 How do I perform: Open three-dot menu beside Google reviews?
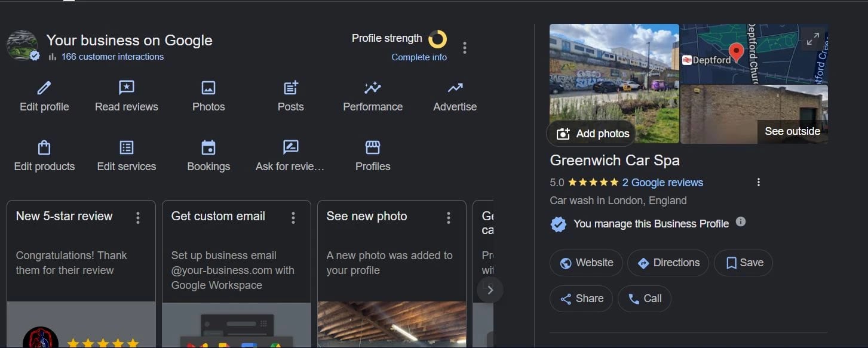pyautogui.click(x=759, y=182)
